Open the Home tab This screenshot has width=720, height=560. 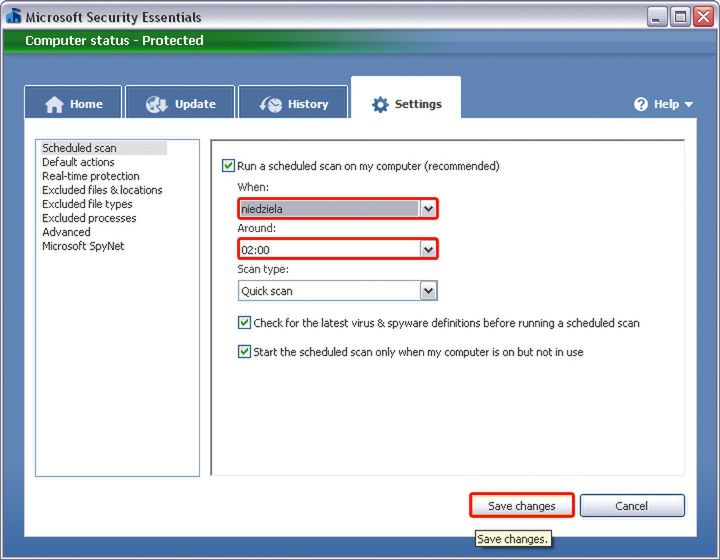(73, 102)
